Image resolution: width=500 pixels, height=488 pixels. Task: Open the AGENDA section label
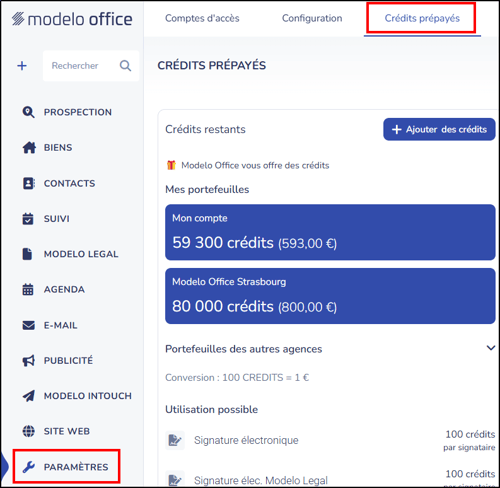coord(64,289)
